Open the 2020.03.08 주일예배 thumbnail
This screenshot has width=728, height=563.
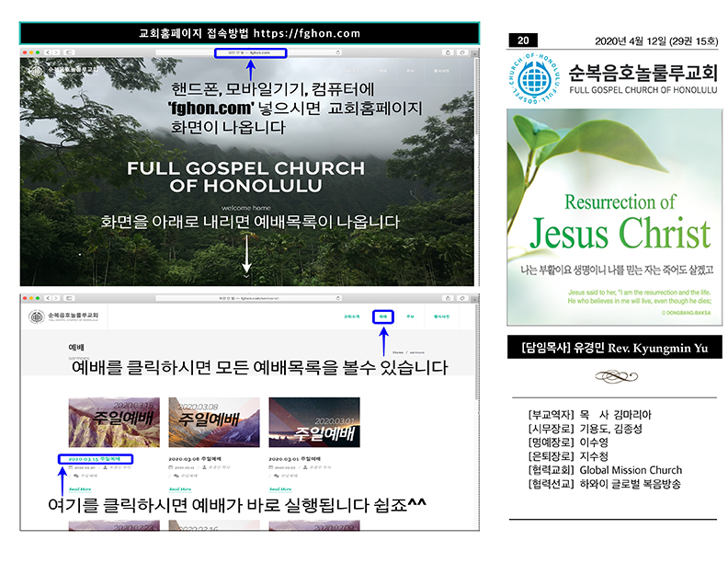point(214,422)
